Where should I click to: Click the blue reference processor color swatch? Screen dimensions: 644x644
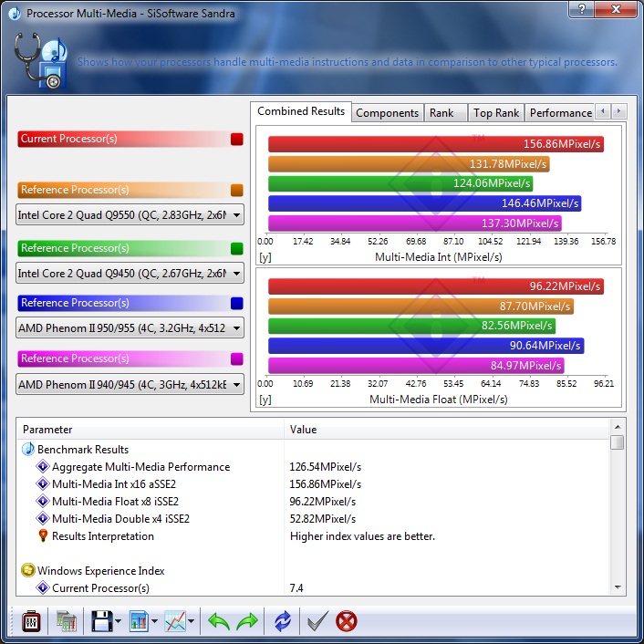click(x=237, y=303)
